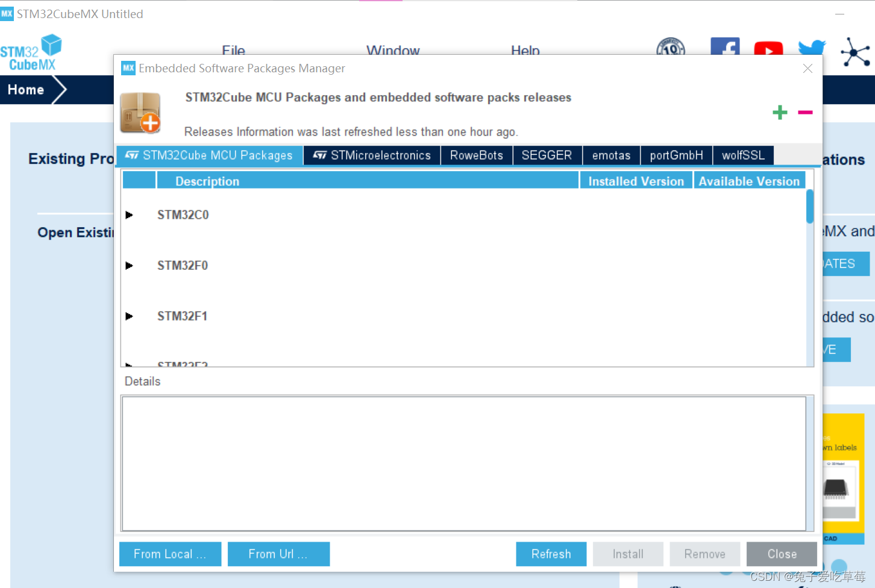Click the packages list vertical scrollbar thumb
Image resolution: width=875 pixels, height=588 pixels.
pyautogui.click(x=810, y=207)
